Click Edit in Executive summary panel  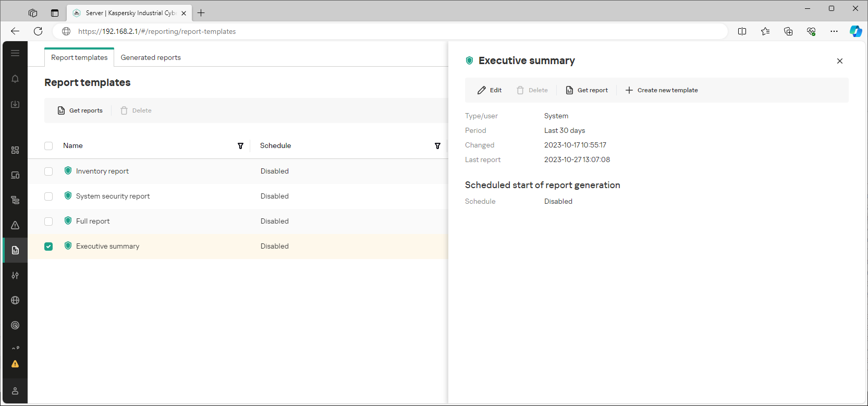(490, 90)
